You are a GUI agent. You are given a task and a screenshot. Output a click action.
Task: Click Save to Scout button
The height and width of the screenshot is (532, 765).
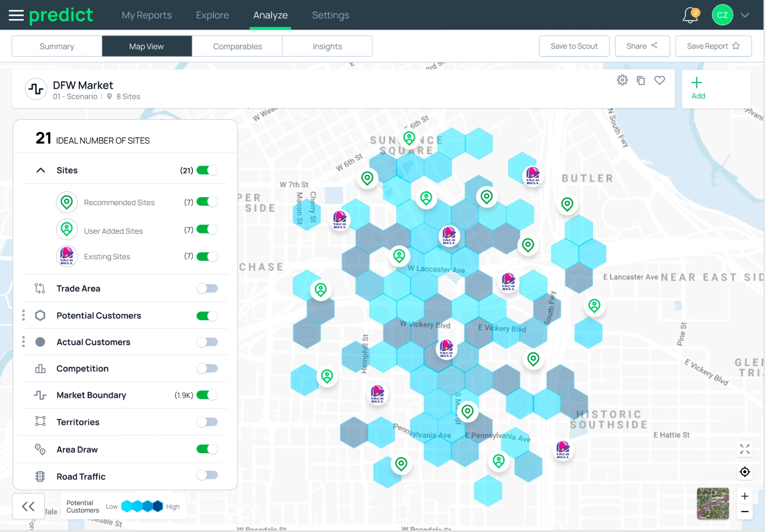click(x=574, y=46)
